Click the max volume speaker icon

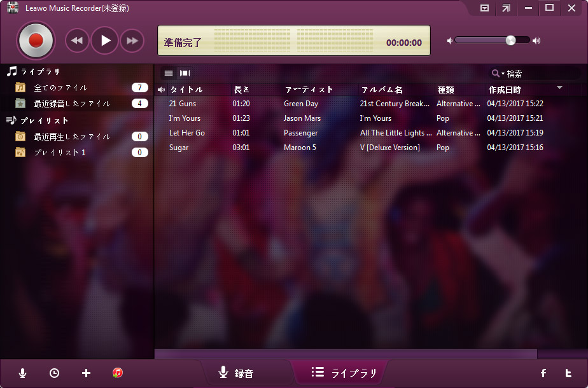[x=536, y=41]
